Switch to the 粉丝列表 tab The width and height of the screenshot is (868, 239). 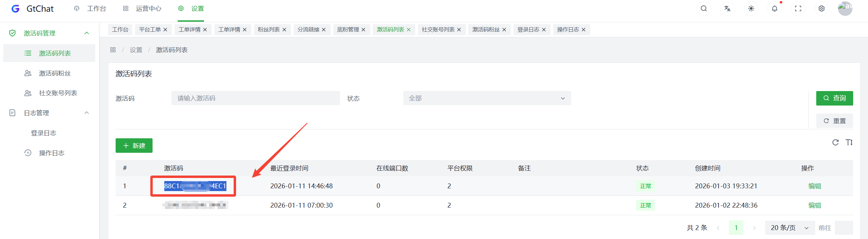(x=269, y=30)
